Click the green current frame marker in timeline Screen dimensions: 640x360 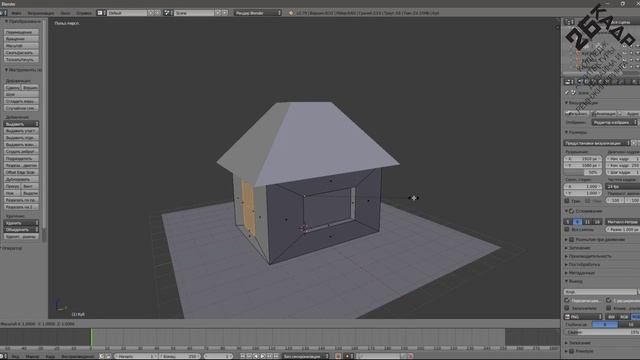tap(91, 339)
